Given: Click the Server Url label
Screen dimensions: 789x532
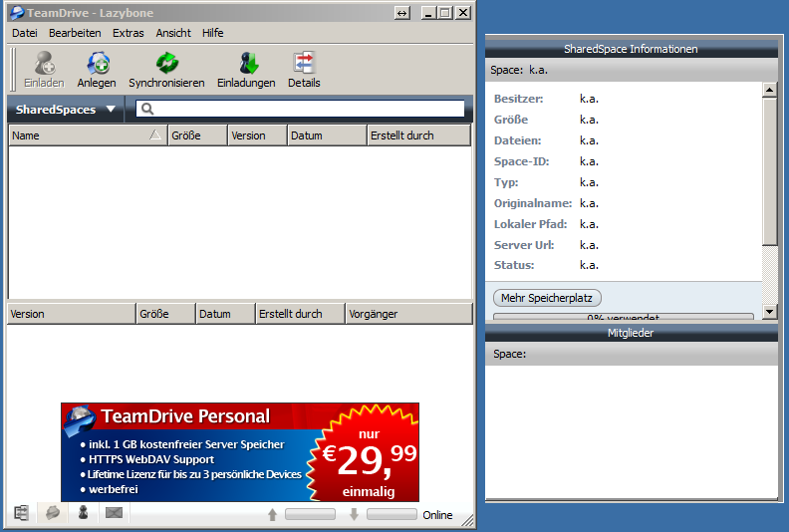Looking at the screenshot, I should tap(524, 245).
